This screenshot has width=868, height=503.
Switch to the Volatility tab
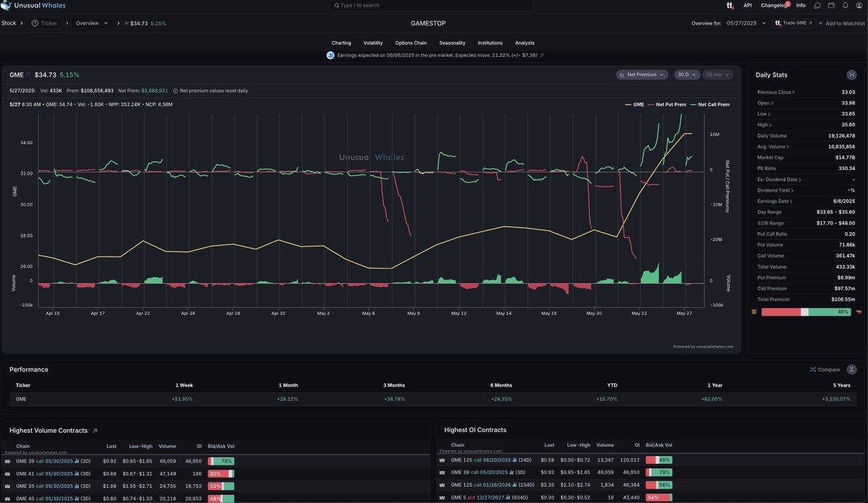click(x=373, y=43)
